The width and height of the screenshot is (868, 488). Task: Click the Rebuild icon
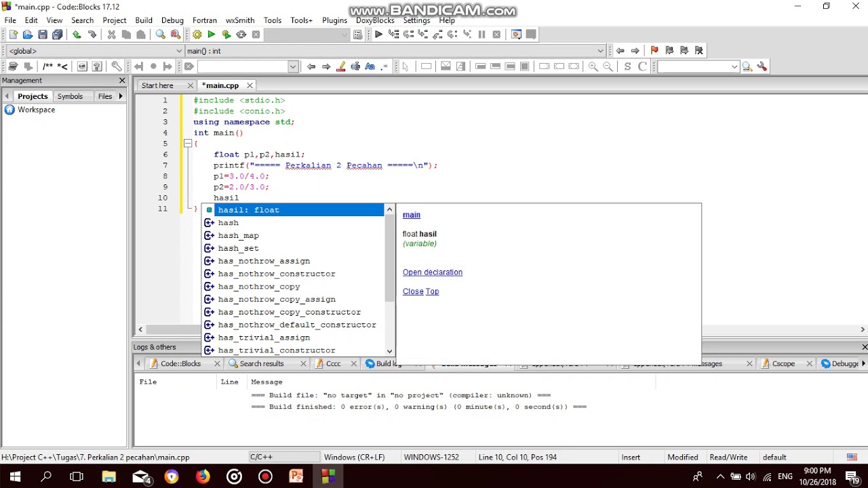(x=241, y=35)
